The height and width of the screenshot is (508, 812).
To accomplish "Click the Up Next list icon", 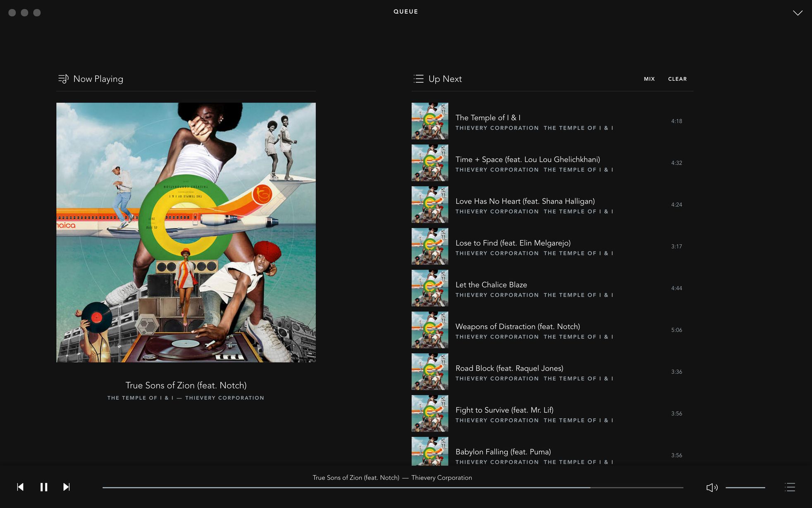I will (x=418, y=79).
